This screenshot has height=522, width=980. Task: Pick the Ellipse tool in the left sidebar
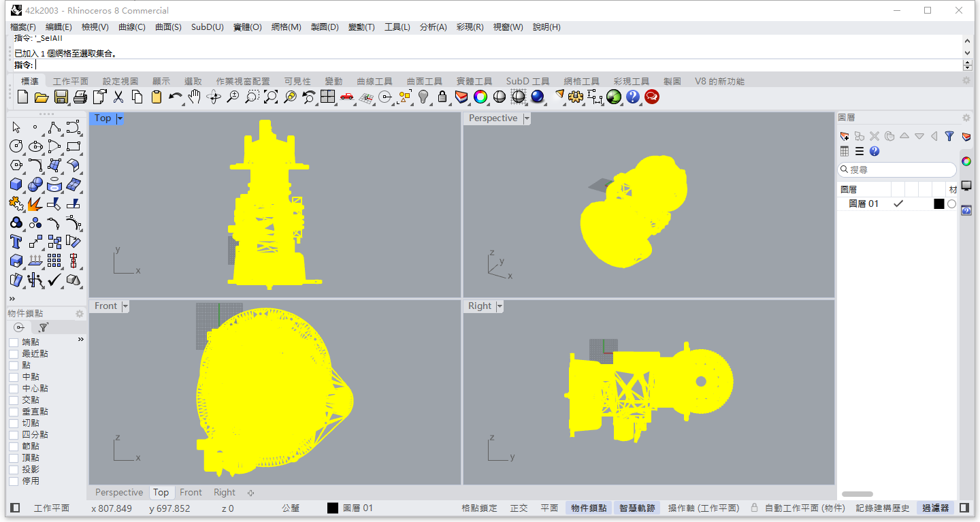(x=35, y=146)
